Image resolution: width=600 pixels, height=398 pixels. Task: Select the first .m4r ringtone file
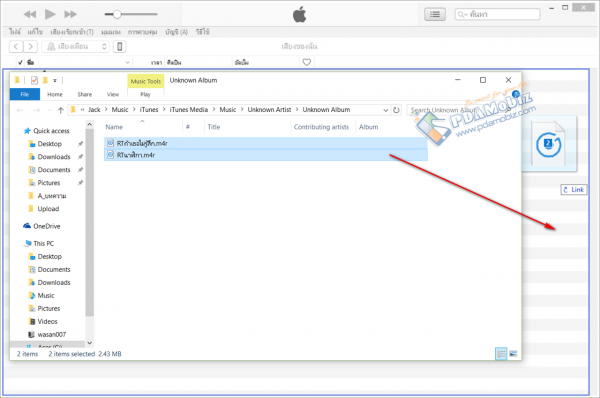point(266,143)
